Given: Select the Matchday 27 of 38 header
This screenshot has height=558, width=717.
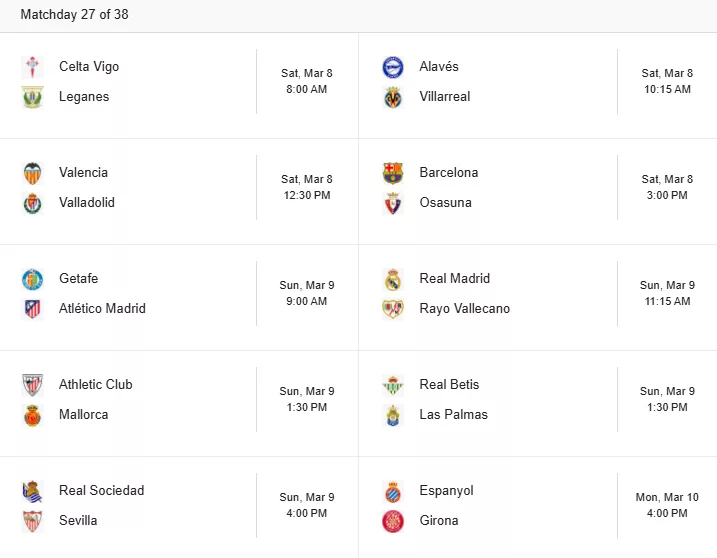Looking at the screenshot, I should [x=75, y=14].
